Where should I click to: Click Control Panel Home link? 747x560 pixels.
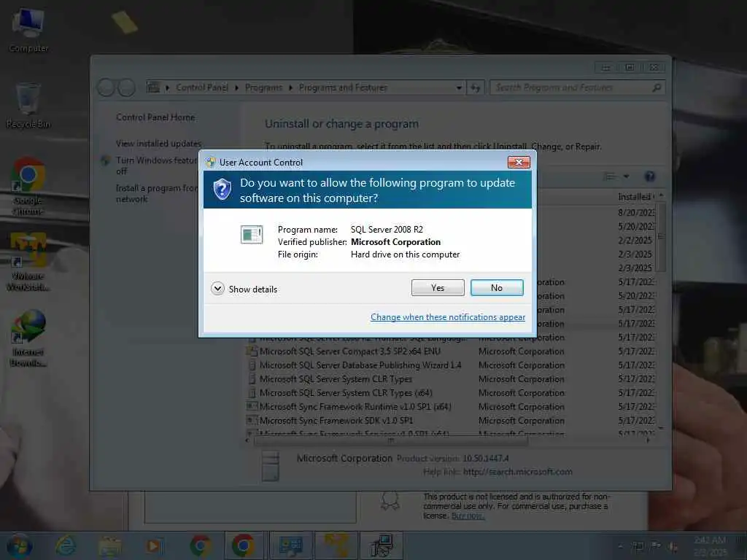(155, 117)
